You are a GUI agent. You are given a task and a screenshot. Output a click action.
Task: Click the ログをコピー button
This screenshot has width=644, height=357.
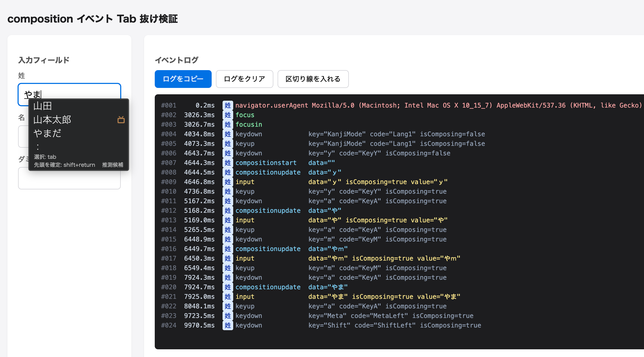[183, 79]
